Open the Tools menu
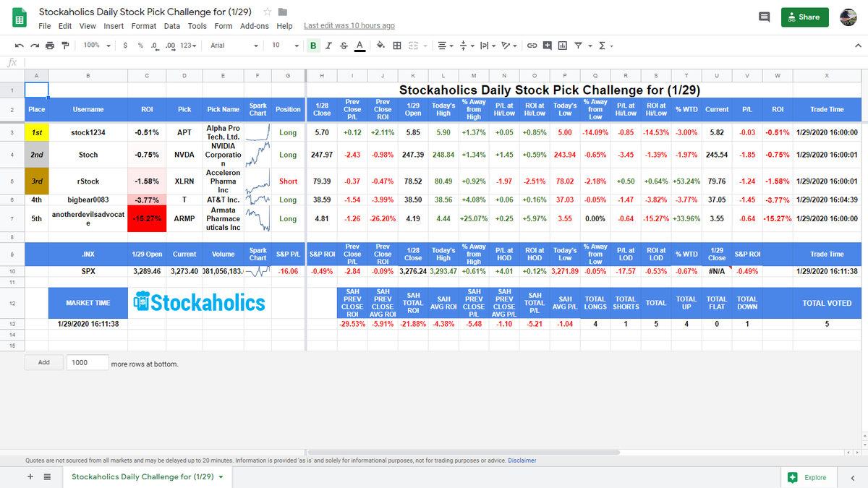 197,26
